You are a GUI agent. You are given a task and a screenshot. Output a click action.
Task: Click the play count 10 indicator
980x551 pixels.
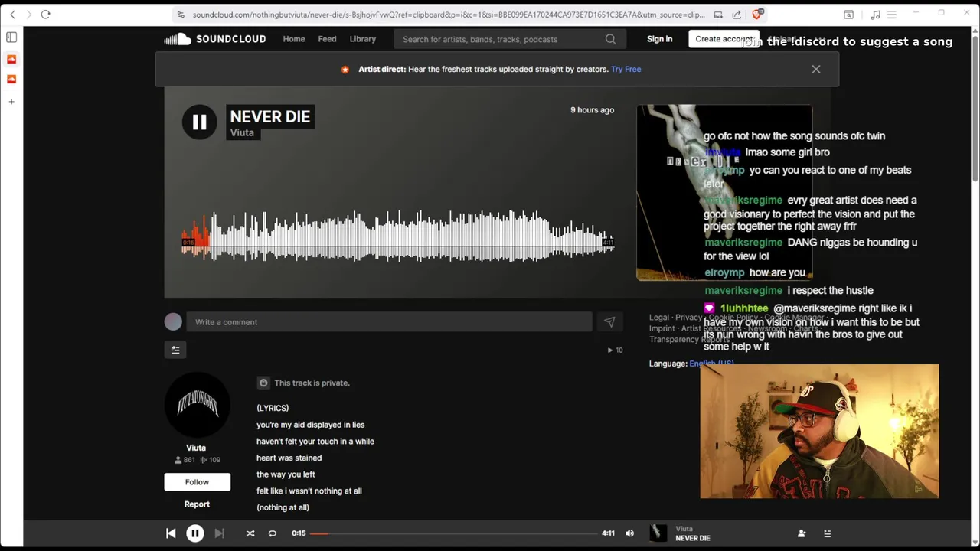(615, 350)
